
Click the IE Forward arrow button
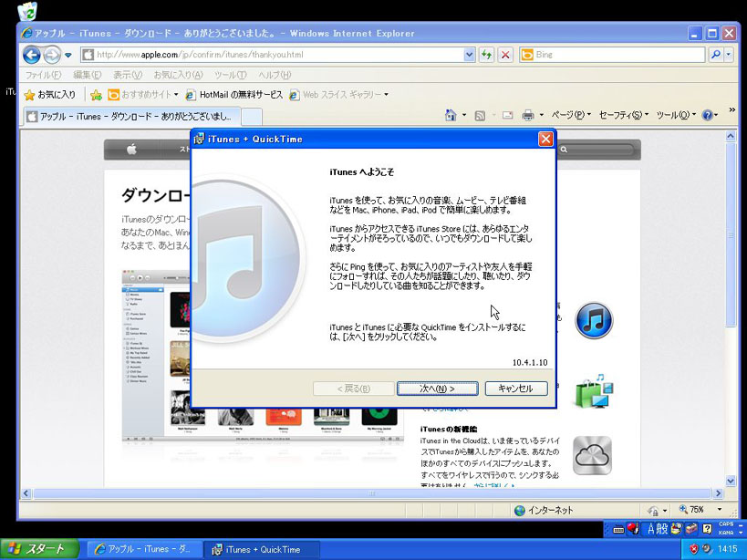click(x=52, y=55)
